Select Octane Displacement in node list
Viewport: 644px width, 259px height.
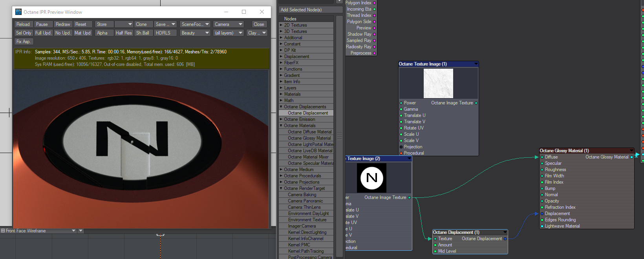point(306,113)
